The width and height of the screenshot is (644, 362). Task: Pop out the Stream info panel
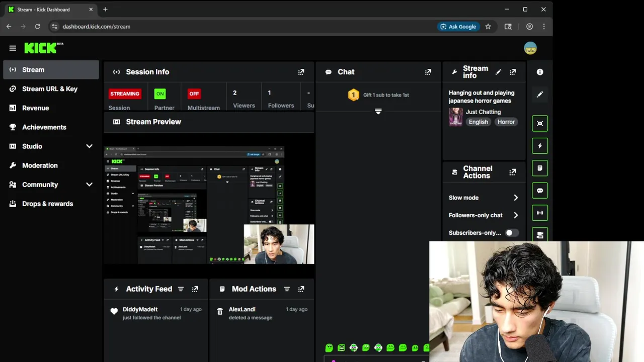point(513,72)
